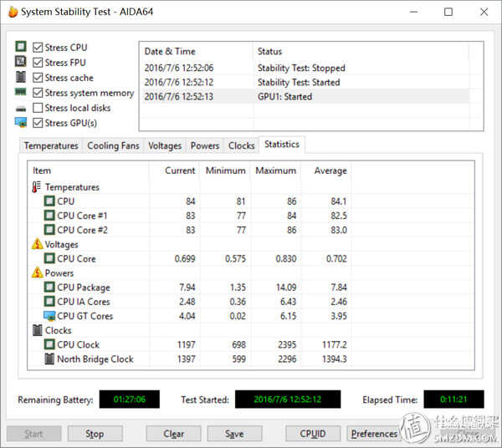502x448 pixels.
Task: Select the 'CPU Package' power row label
Action: coord(84,288)
